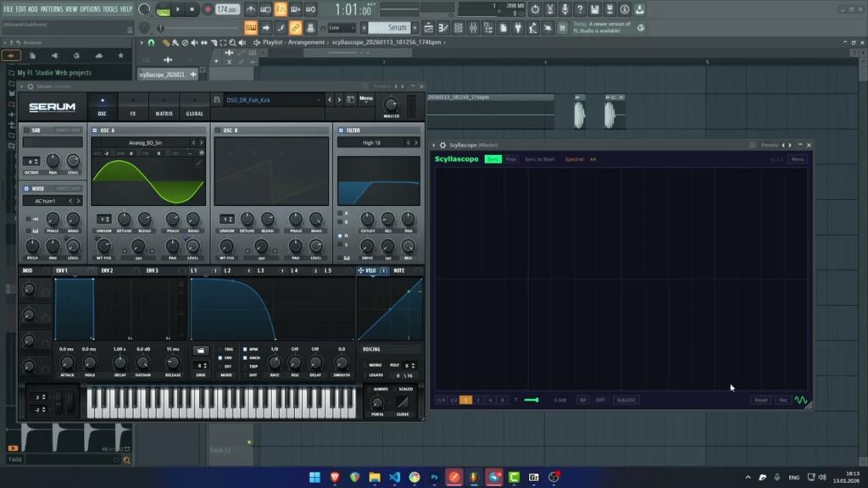This screenshot has width=868, height=488.
Task: Click Reset in Scyllascope
Action: point(761,400)
